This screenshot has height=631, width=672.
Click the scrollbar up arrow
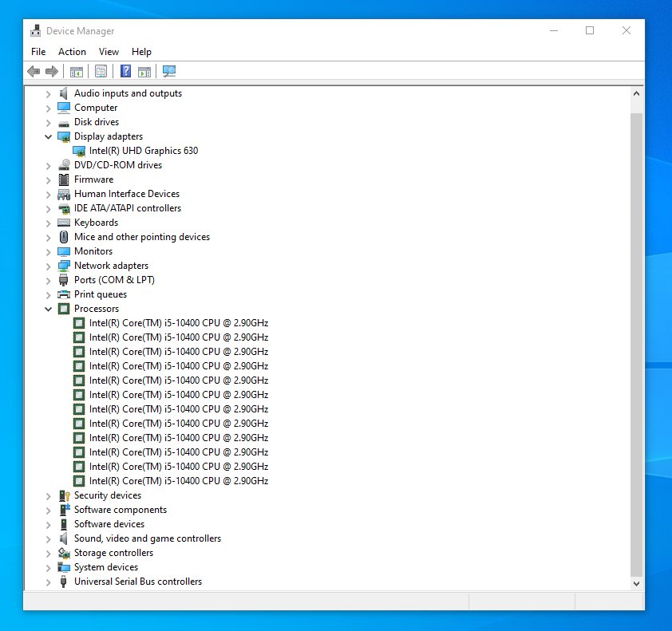(636, 93)
